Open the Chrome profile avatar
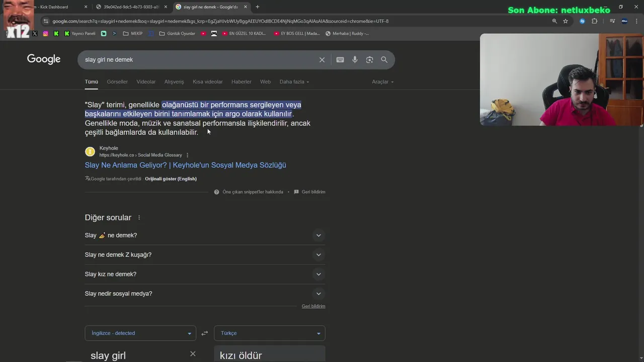 (624, 21)
